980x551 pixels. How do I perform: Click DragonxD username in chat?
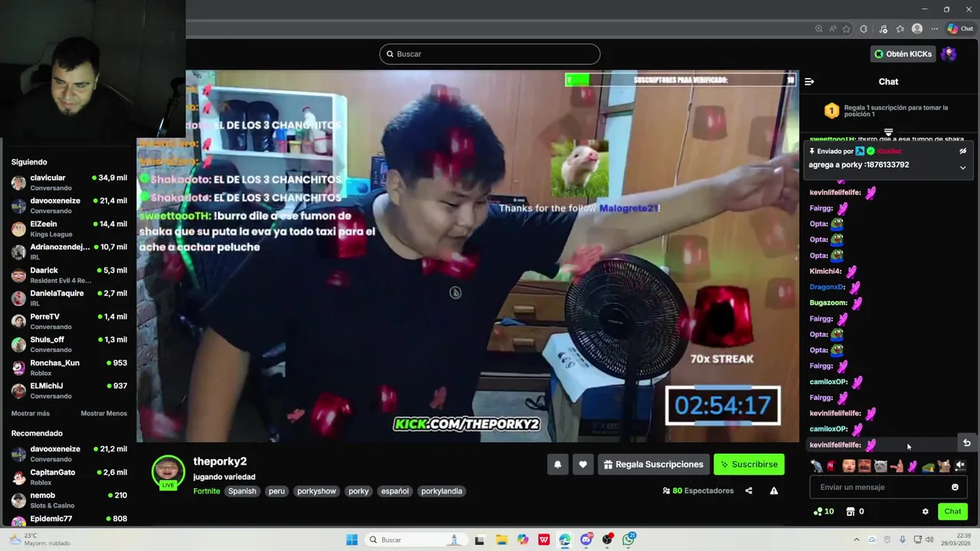pyautogui.click(x=827, y=287)
